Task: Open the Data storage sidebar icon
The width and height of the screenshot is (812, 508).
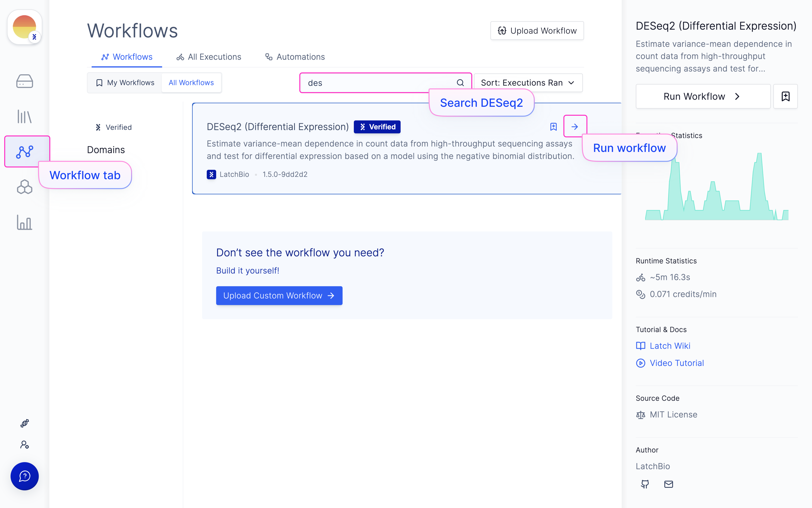Action: (x=24, y=81)
